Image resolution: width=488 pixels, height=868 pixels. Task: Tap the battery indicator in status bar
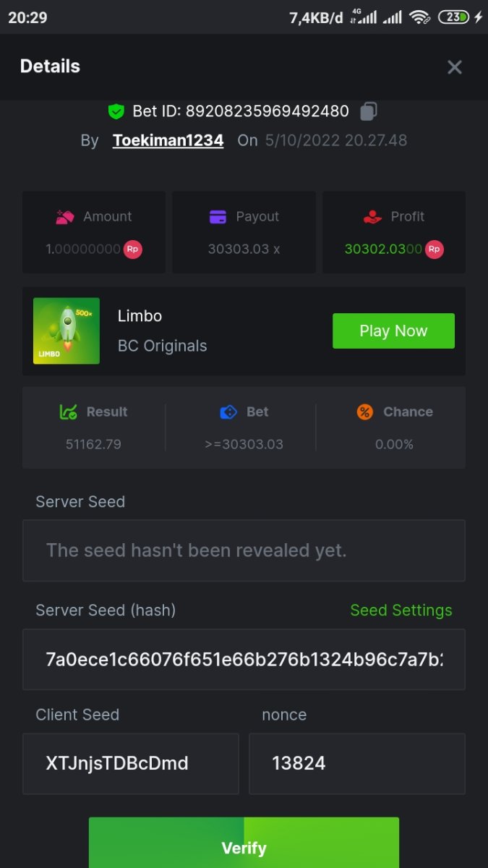tap(454, 17)
